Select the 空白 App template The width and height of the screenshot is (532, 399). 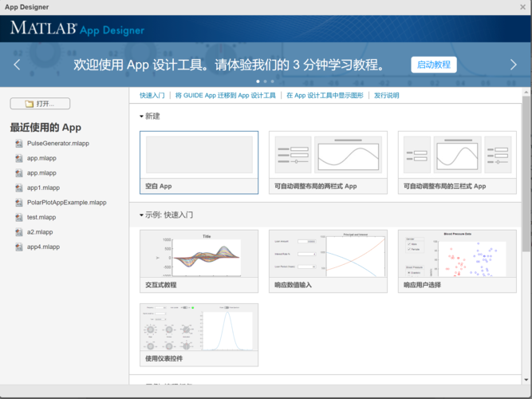[199, 163]
